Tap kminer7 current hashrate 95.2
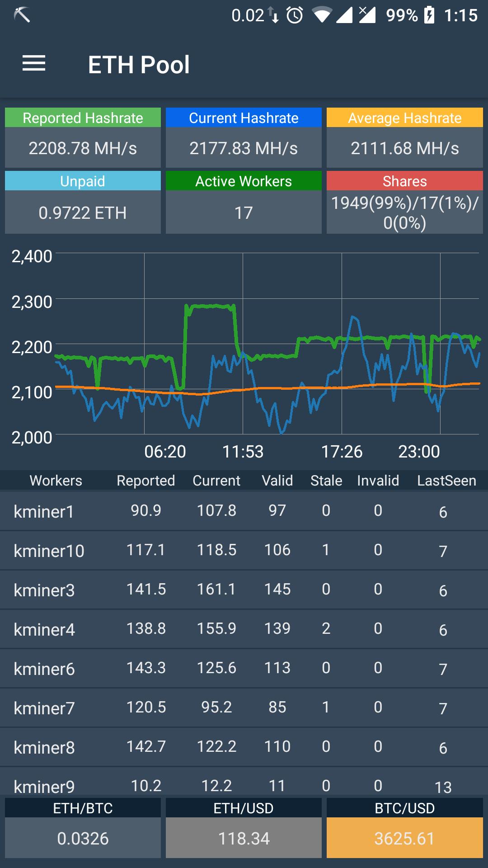488x868 pixels. coord(216,707)
